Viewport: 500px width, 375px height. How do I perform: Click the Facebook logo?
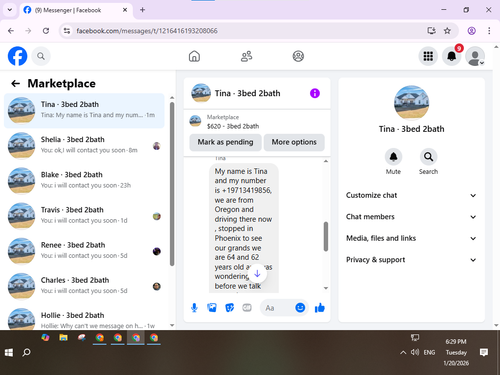[17, 56]
